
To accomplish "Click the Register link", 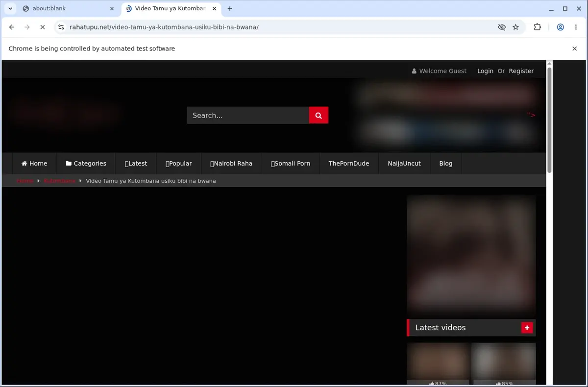I will (521, 71).
